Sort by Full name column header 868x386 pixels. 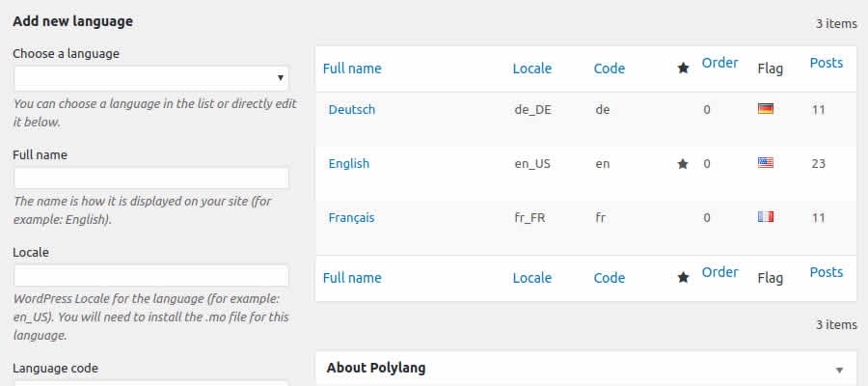click(x=352, y=69)
